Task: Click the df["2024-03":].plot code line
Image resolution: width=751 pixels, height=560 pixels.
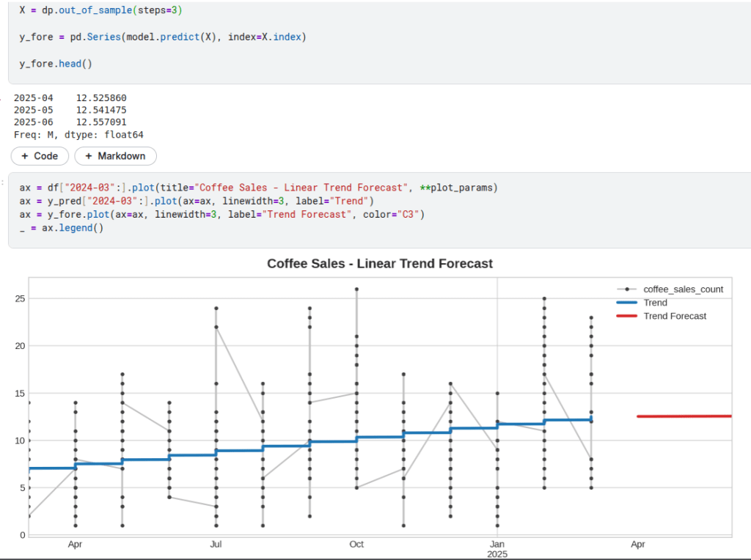Action: coord(258,188)
